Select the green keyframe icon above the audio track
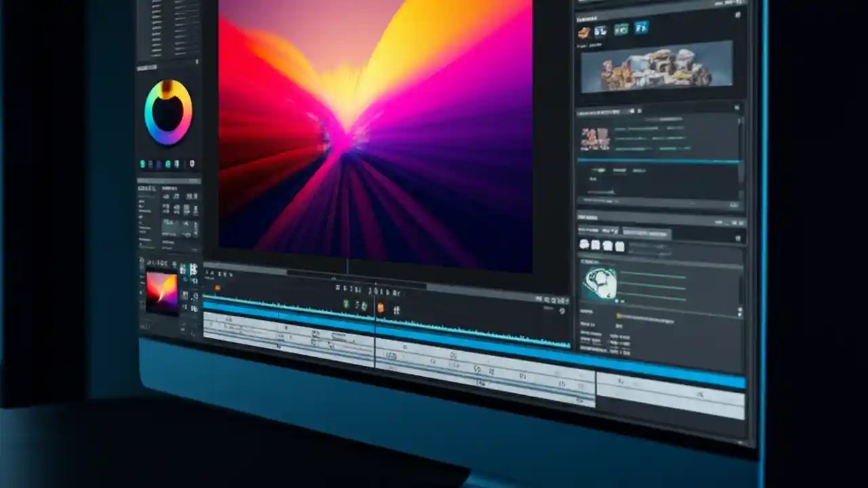 (x=362, y=304)
